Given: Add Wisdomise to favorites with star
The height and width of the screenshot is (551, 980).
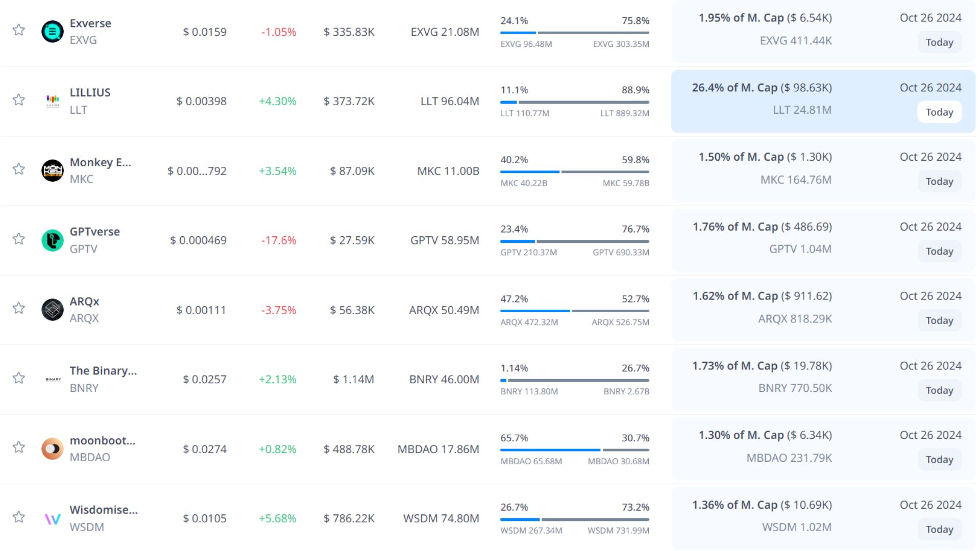Looking at the screenshot, I should click(19, 517).
